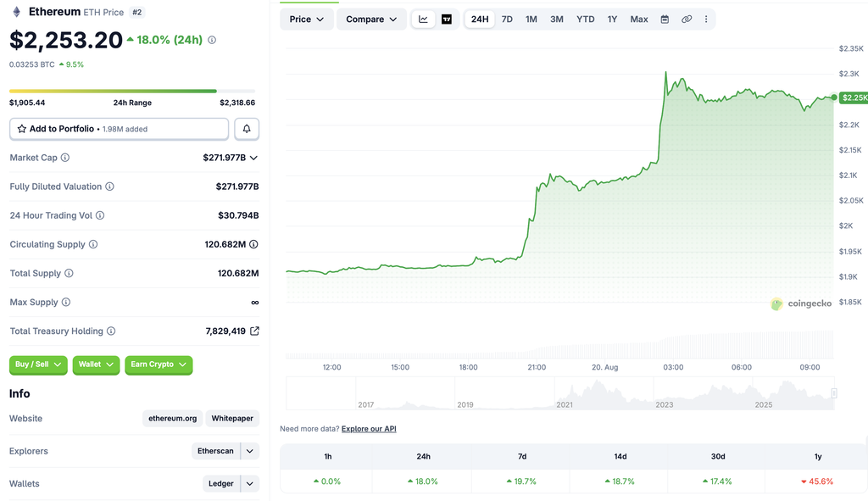Open the Earn Crypto dropdown
The height and width of the screenshot is (501, 868).
tap(159, 365)
